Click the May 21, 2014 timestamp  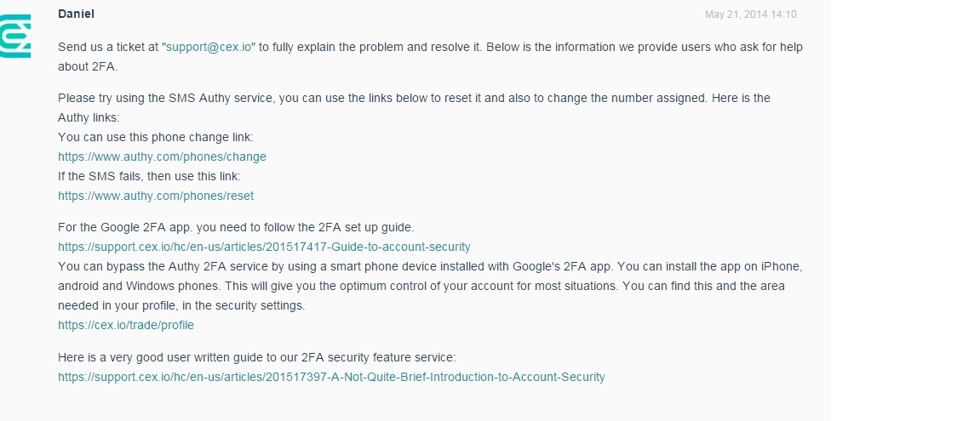(750, 14)
